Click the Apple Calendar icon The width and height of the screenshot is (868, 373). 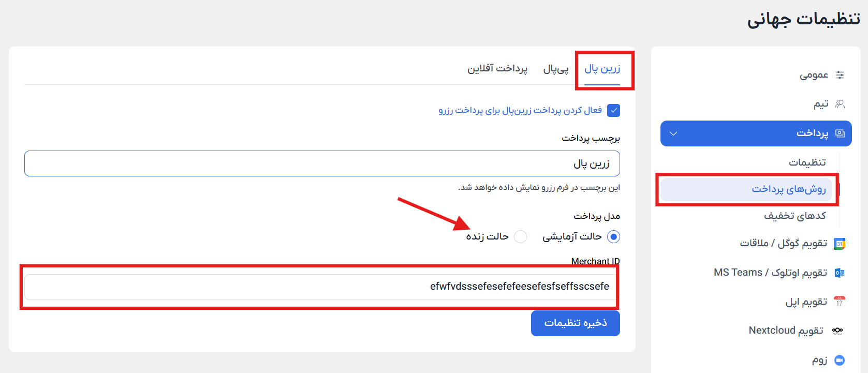click(x=840, y=302)
